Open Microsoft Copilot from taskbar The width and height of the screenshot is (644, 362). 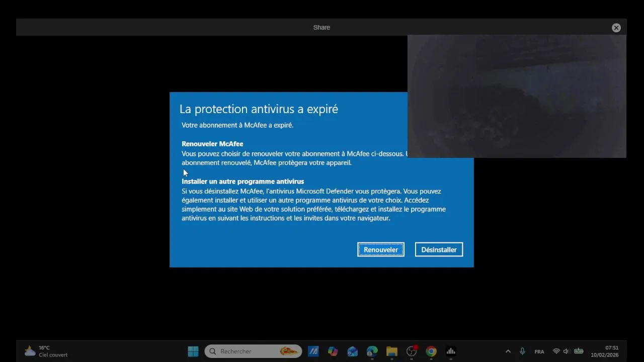(x=333, y=351)
